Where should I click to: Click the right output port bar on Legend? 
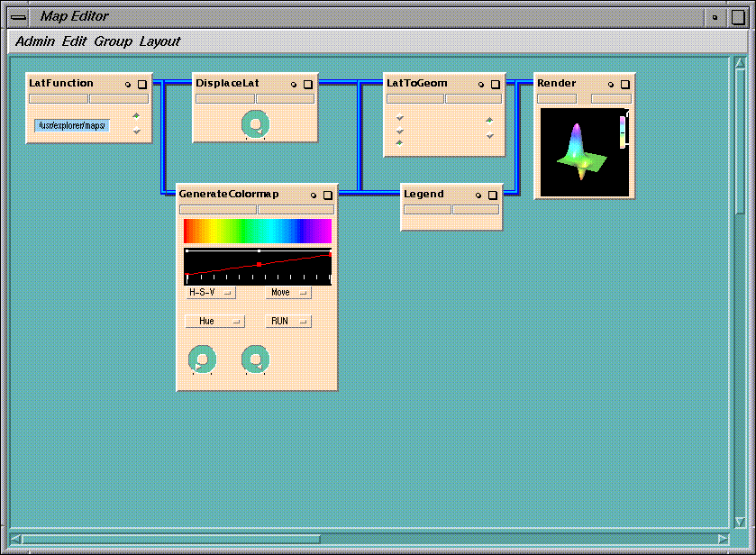point(475,209)
